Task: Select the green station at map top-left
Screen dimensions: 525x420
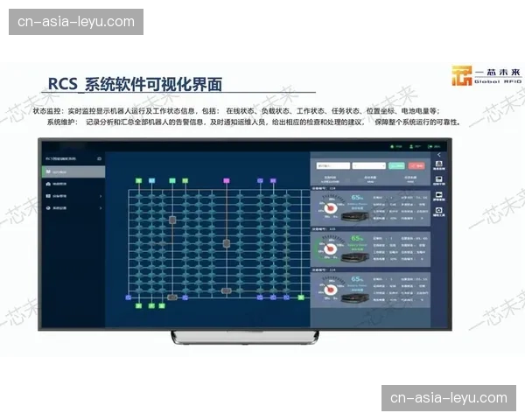Action: click(138, 180)
